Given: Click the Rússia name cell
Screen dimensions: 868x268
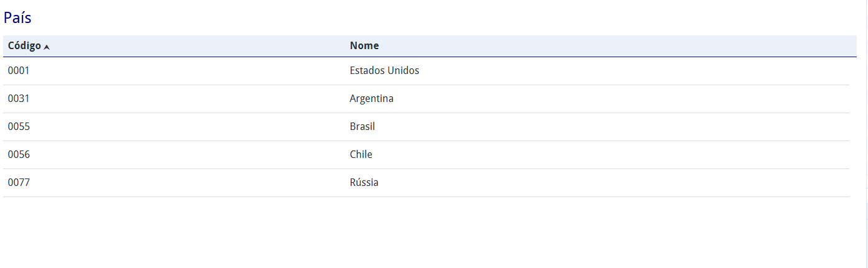Looking at the screenshot, I should pos(364,183).
